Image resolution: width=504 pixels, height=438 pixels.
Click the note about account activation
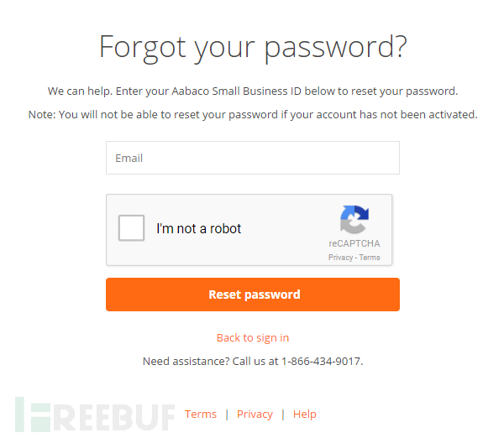pos(253,115)
